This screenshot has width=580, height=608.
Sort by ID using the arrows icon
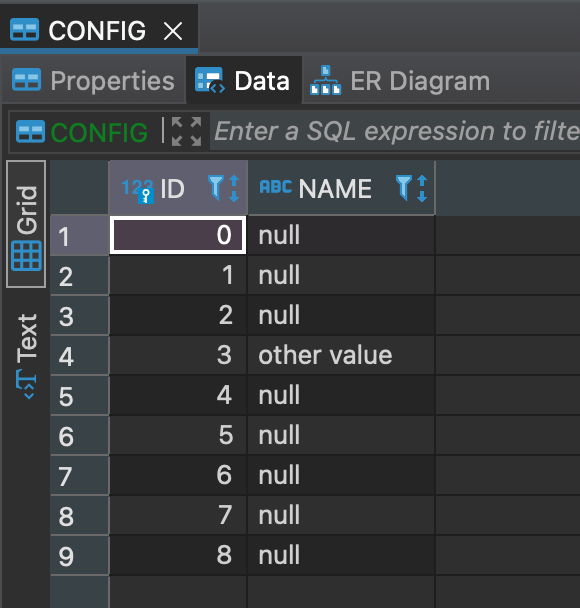pos(234,188)
